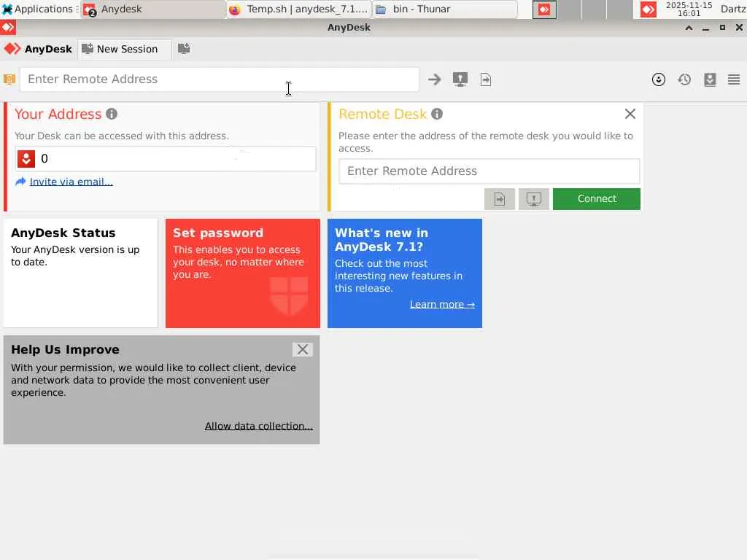The height and width of the screenshot is (560, 747).
Task: Open the Set password red tile
Action: pyautogui.click(x=243, y=273)
